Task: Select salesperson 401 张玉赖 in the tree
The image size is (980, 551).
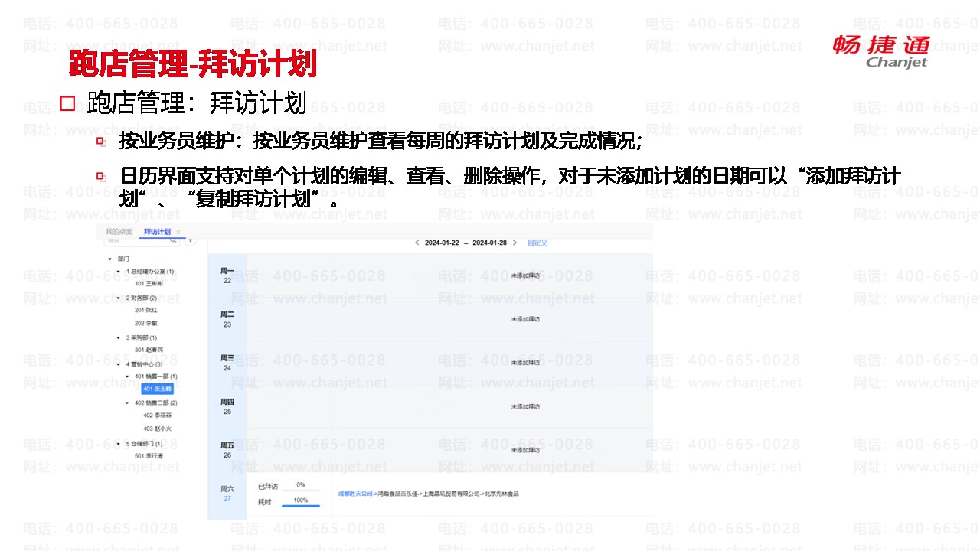Action: pos(158,389)
